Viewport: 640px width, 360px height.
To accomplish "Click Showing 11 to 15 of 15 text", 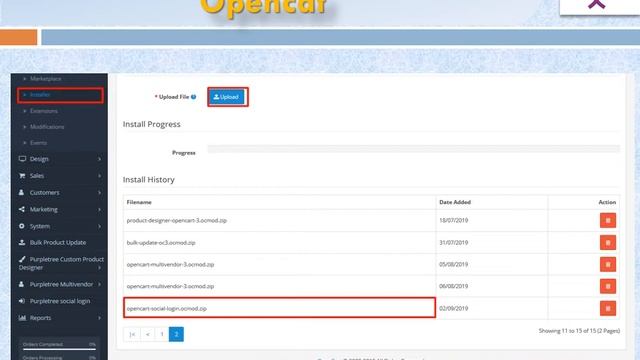I will click(x=579, y=331).
